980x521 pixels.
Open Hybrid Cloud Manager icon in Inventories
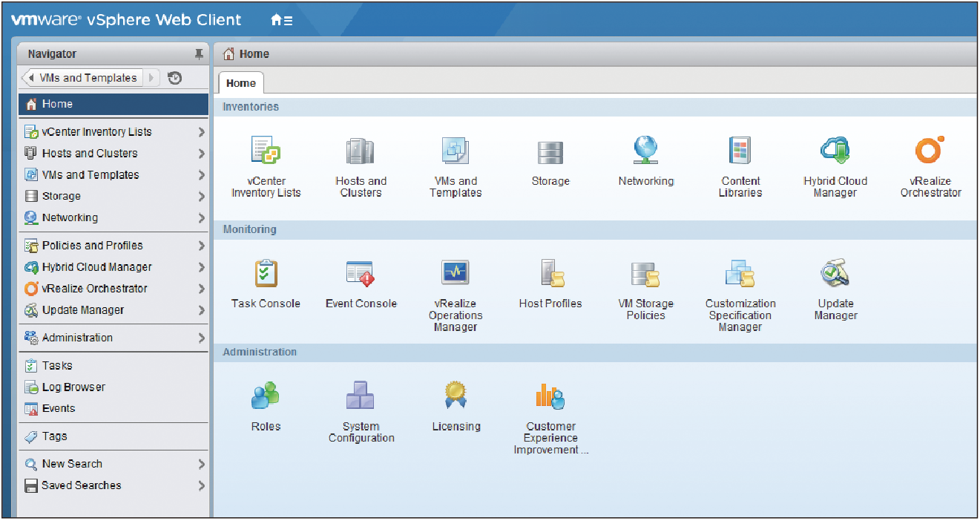click(835, 151)
